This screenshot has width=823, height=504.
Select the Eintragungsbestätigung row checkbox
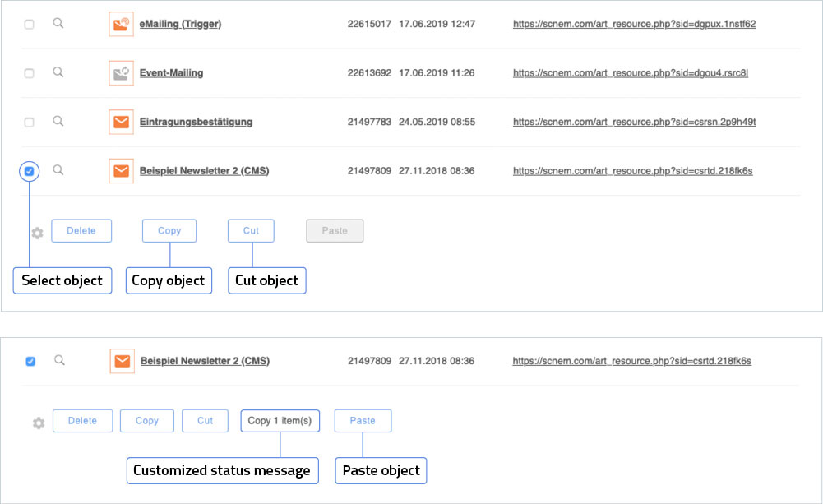point(29,123)
